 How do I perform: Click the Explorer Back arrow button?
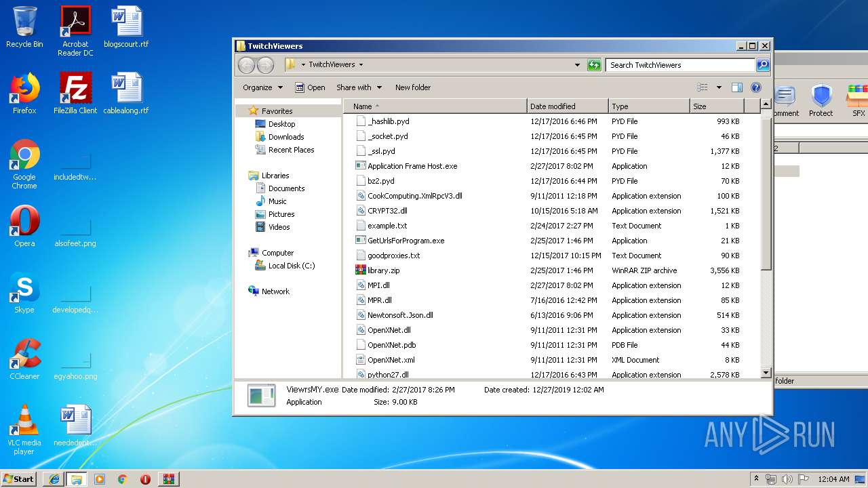coord(246,65)
